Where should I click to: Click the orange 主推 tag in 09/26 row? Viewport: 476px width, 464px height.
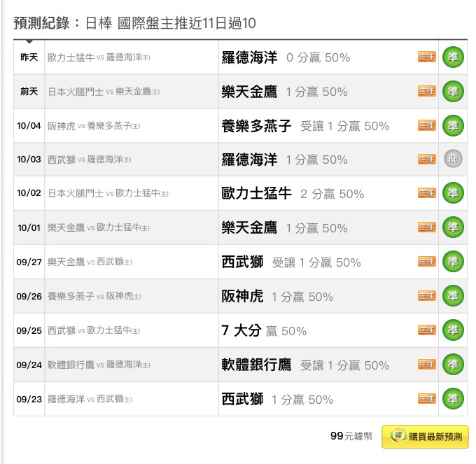[427, 295]
